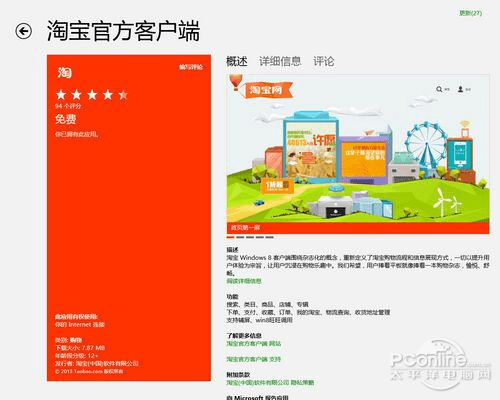Go back using the circled arrow button
Viewport: 500px width, 400px height.
point(24,31)
